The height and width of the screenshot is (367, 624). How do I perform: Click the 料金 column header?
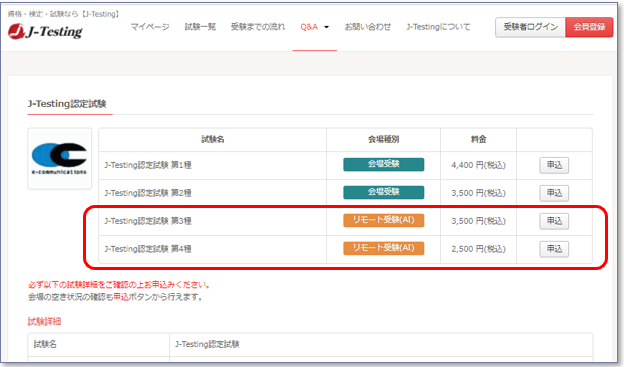click(x=478, y=139)
